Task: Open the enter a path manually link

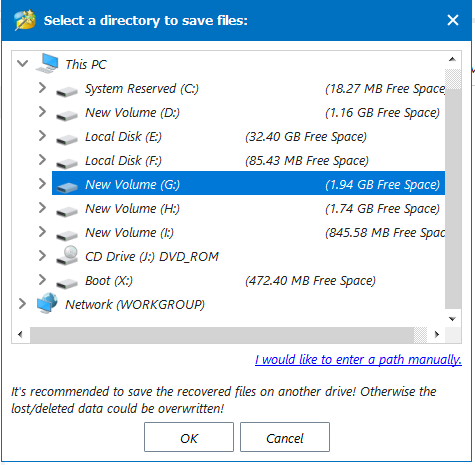Action: pyautogui.click(x=358, y=360)
